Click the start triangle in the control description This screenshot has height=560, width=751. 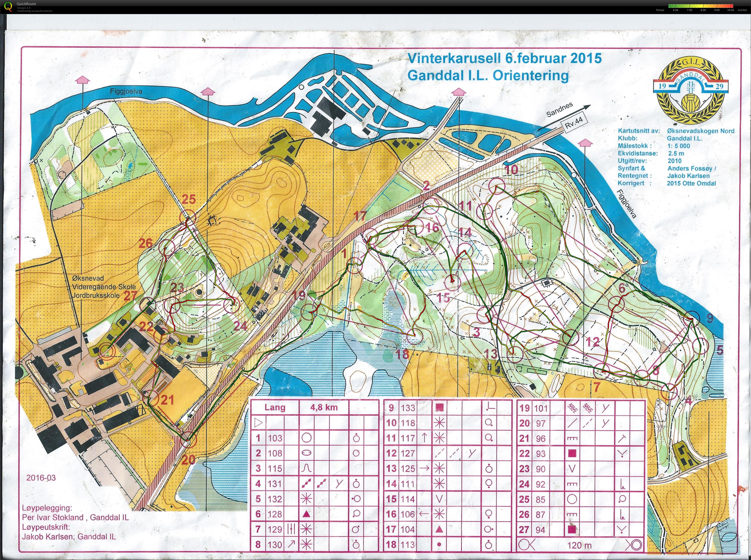(x=258, y=423)
